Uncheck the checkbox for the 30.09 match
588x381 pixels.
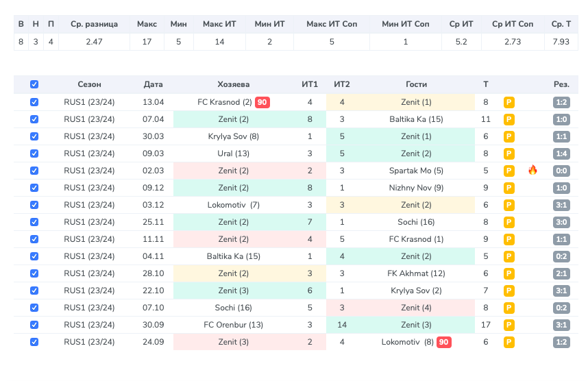pos(34,325)
